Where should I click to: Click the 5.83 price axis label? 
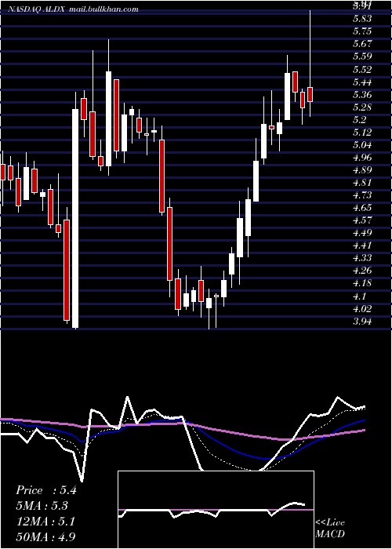click(x=362, y=19)
